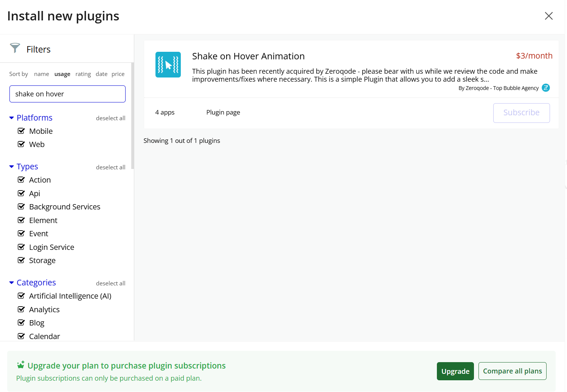The height and width of the screenshot is (392, 567).
Task: Click the sparkle crown upgrade icon
Action: (21, 365)
